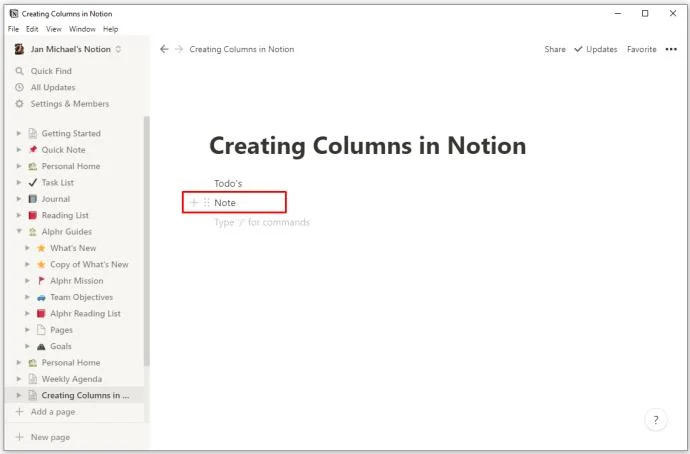Click the Favorite button

pos(642,49)
